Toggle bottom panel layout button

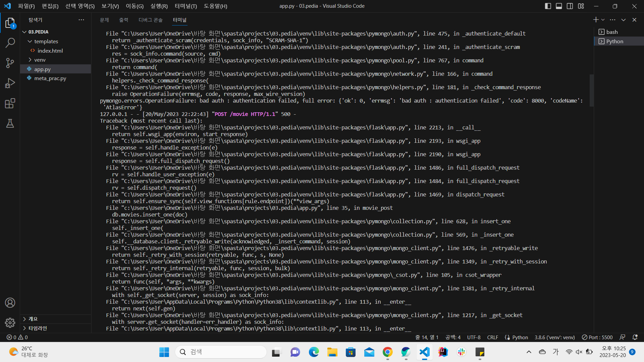[x=559, y=6]
